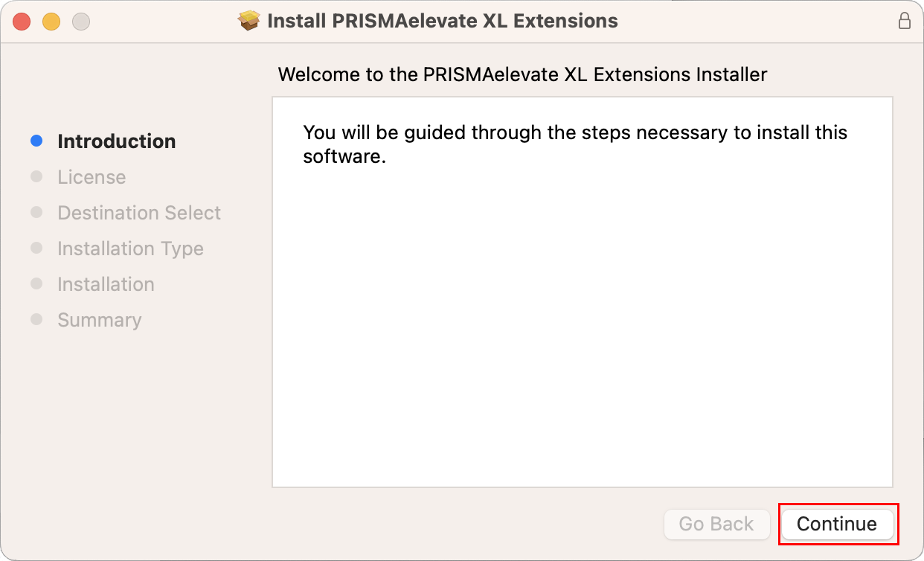Minimize the installer with yellow button
Image resolution: width=924 pixels, height=561 pixels.
click(51, 22)
